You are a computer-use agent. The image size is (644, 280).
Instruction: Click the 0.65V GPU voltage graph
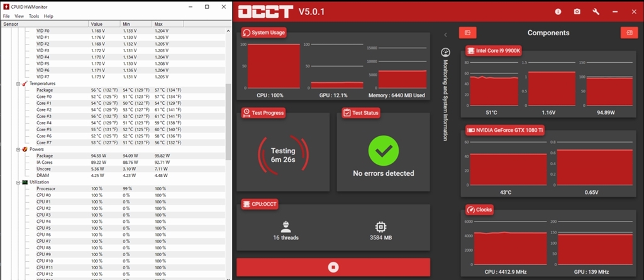pyautogui.click(x=595, y=164)
